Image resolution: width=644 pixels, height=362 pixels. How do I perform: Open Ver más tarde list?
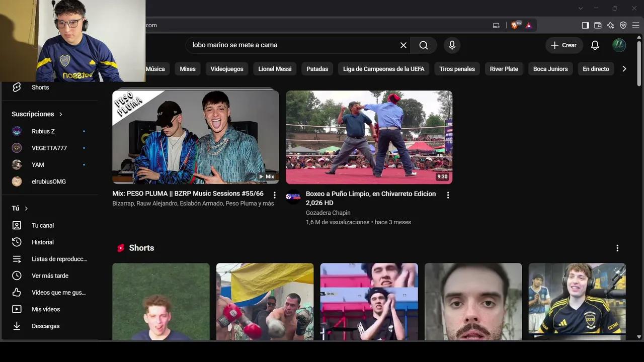pyautogui.click(x=49, y=276)
